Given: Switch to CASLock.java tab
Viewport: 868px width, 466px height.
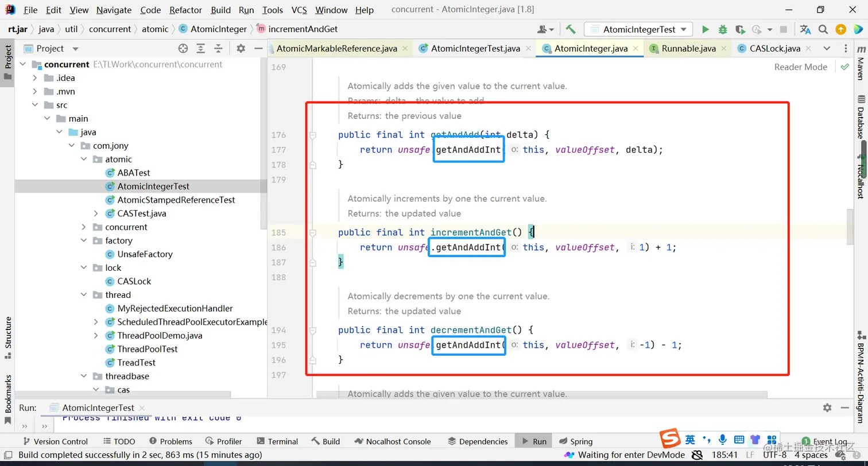Looking at the screenshot, I should point(774,48).
